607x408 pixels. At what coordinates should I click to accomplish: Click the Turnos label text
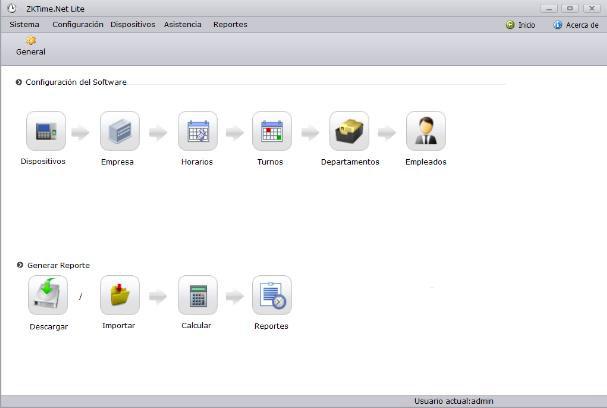(x=270, y=162)
